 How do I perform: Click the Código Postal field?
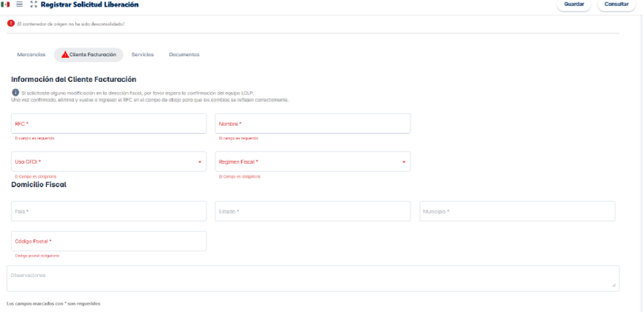[x=109, y=242]
